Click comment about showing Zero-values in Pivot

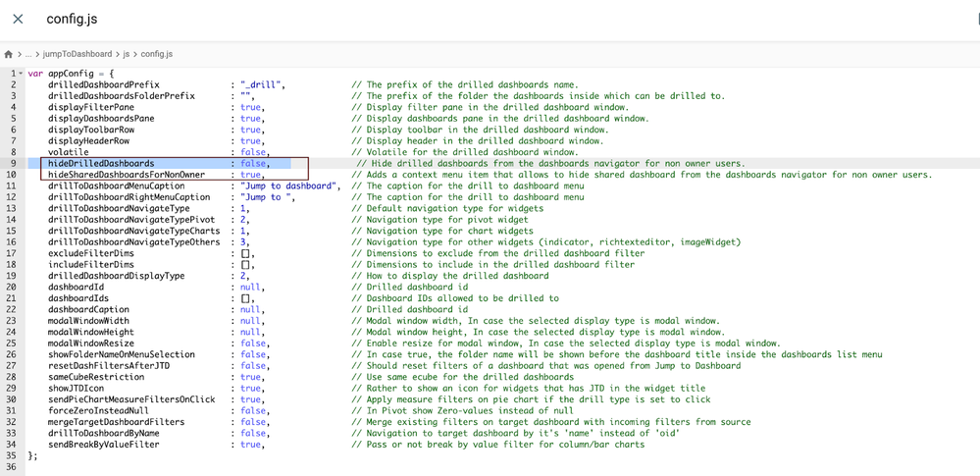462,411
